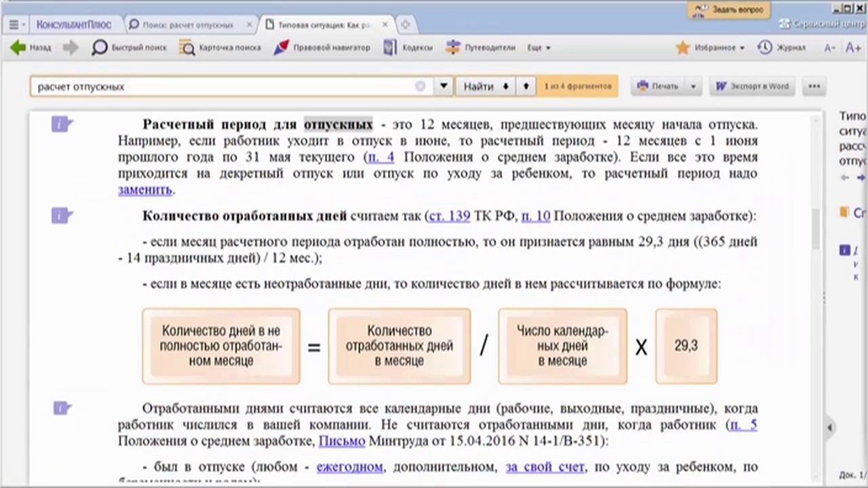Open the 'Письмо' Минтруда link
The image size is (868, 488).
pos(342,441)
